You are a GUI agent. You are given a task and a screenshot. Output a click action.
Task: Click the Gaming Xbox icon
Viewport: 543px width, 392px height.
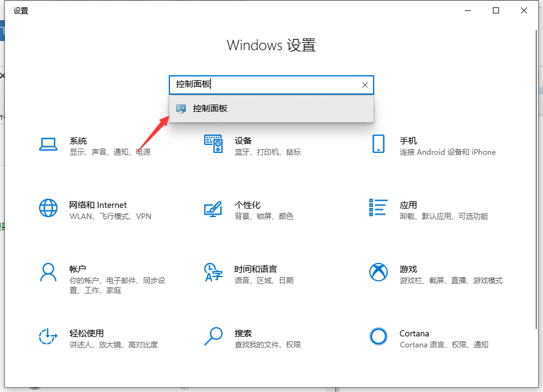(379, 272)
